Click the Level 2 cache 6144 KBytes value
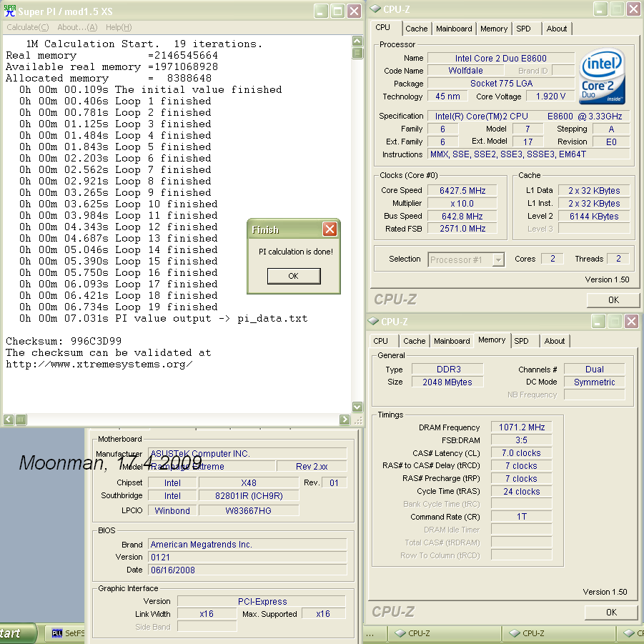Screen dimensions: 644x644 click(594, 216)
